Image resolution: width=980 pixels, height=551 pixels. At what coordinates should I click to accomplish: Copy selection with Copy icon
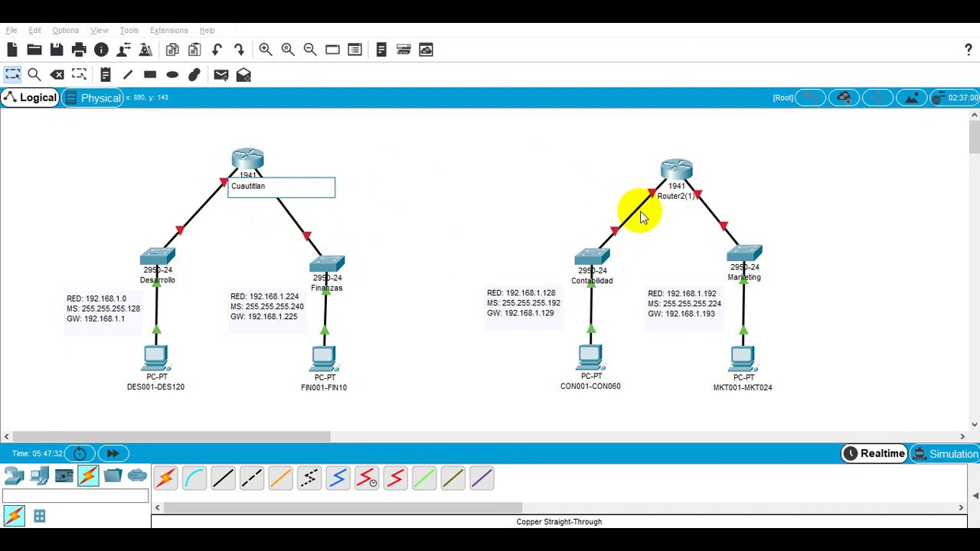(172, 50)
